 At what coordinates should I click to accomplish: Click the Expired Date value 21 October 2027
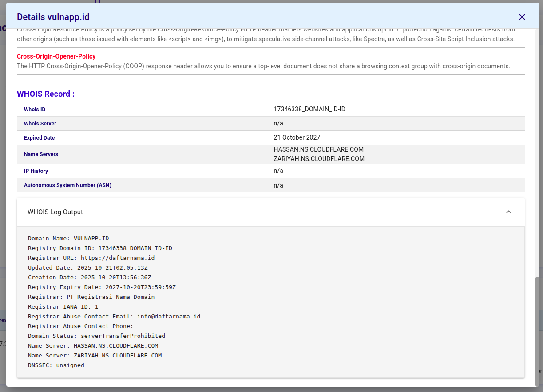point(297,137)
